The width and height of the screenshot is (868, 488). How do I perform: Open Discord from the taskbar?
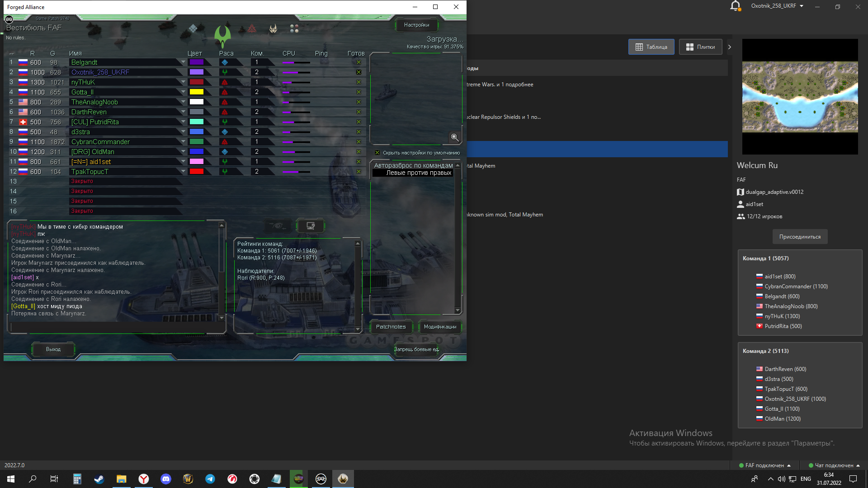coord(166,479)
